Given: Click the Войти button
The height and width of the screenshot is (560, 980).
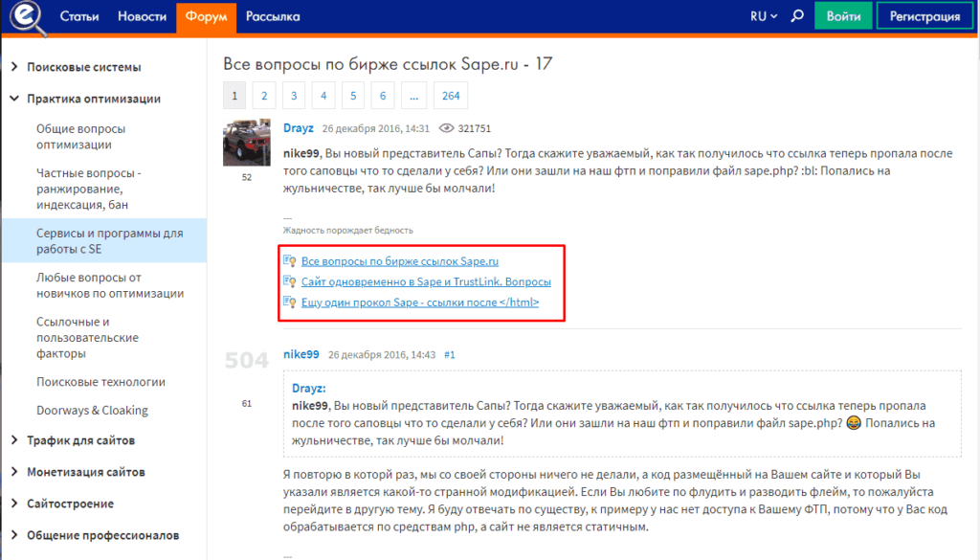Looking at the screenshot, I should 843,16.
